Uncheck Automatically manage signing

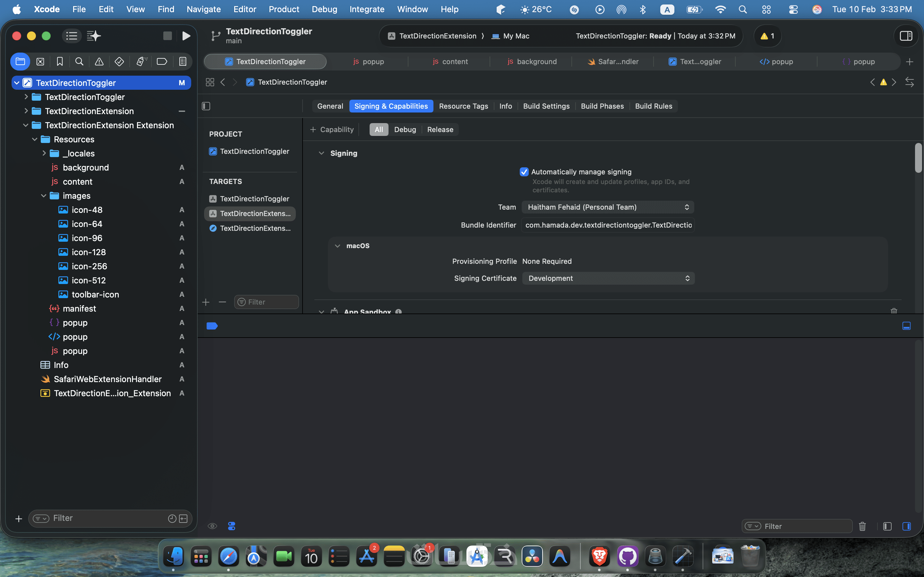point(524,172)
